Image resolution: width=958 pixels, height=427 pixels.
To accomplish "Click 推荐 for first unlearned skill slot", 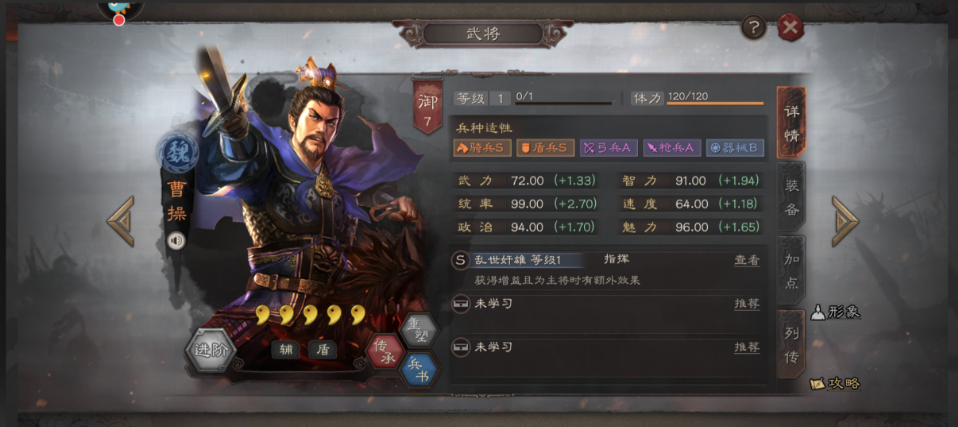I will coord(747,304).
